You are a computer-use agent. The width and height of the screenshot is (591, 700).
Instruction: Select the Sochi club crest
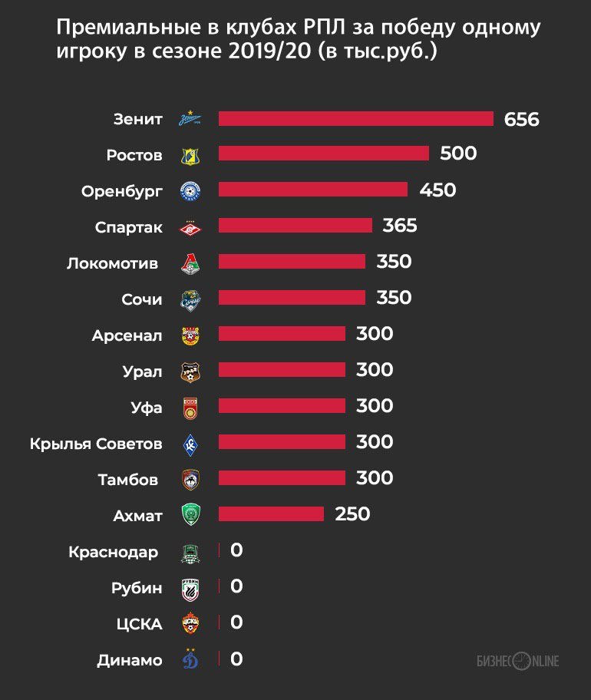(x=190, y=299)
